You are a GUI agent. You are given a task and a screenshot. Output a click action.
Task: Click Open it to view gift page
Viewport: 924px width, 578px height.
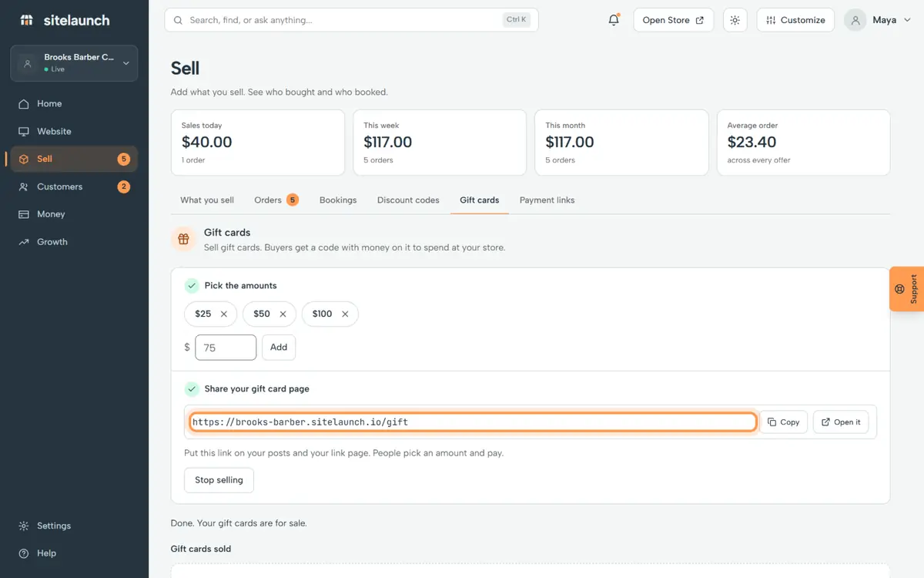pyautogui.click(x=841, y=422)
